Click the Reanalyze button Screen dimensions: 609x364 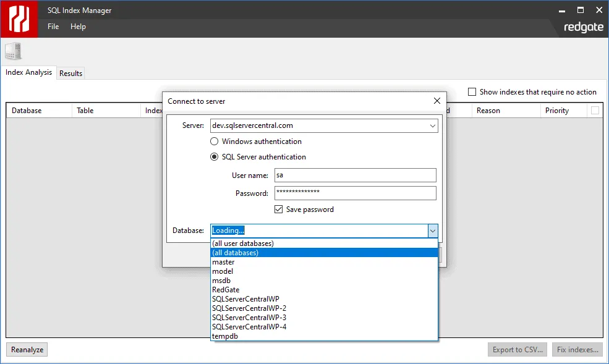click(x=27, y=350)
